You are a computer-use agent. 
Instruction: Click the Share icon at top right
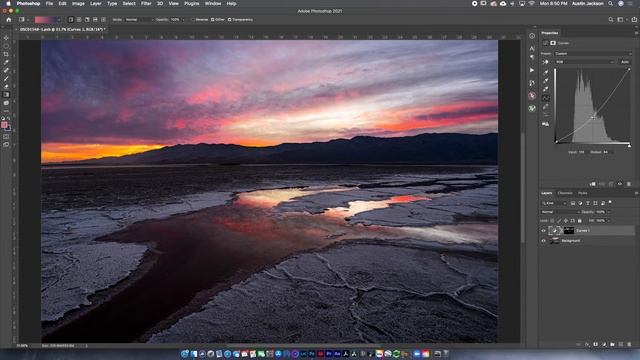pos(634,20)
